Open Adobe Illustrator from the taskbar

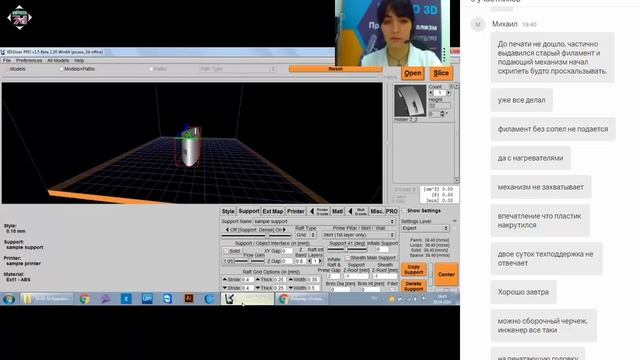pos(189,299)
